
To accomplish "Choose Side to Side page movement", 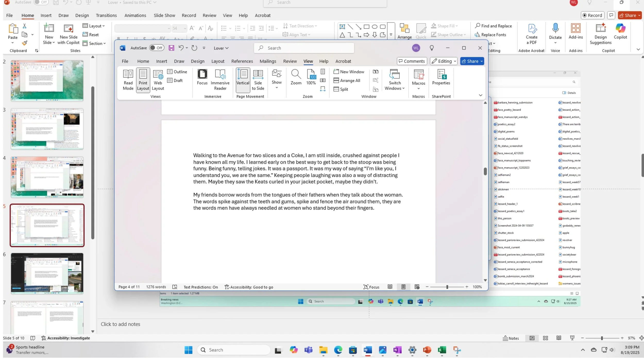I will coord(258,80).
